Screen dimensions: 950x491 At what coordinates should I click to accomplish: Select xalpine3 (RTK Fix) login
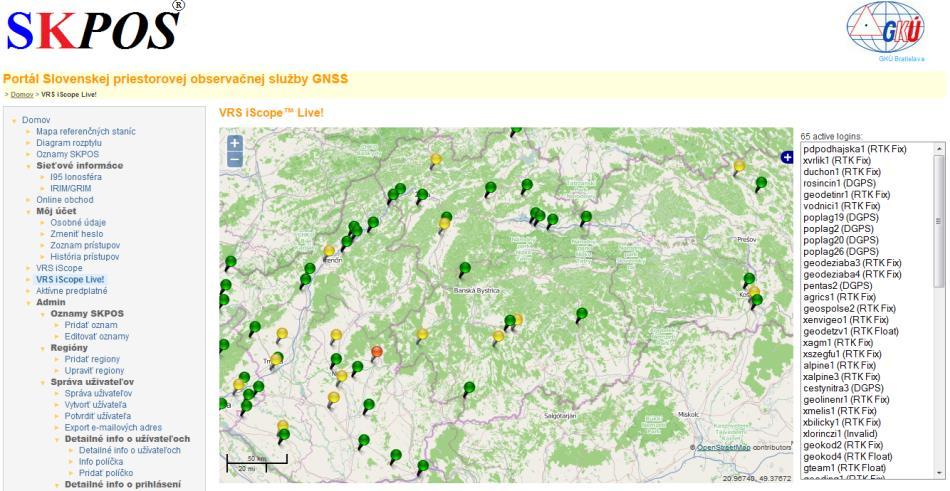tap(842, 376)
